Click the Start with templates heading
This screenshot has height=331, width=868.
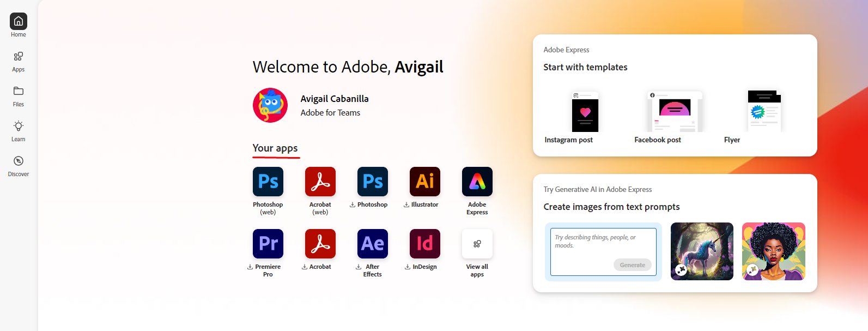[585, 67]
